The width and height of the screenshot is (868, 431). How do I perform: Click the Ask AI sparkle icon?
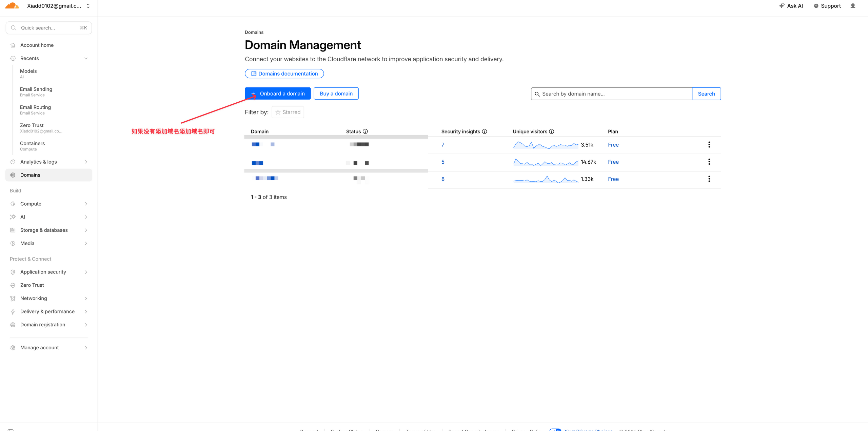tap(782, 6)
